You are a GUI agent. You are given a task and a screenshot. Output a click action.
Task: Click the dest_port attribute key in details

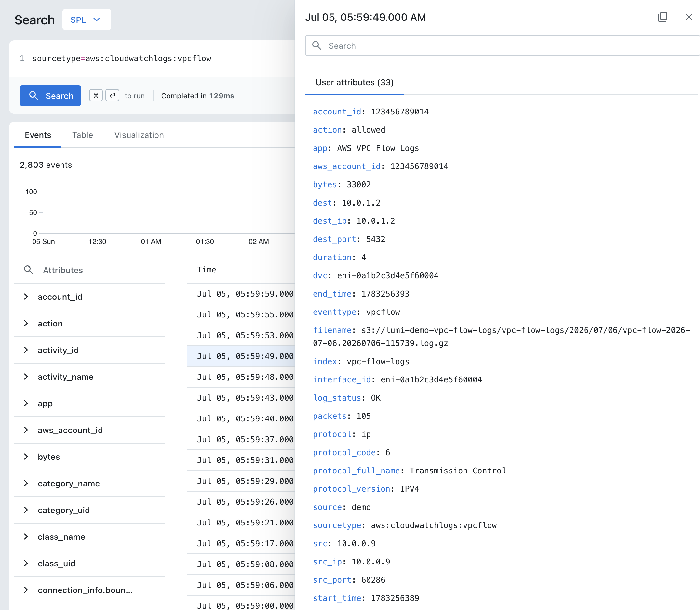pyautogui.click(x=334, y=239)
